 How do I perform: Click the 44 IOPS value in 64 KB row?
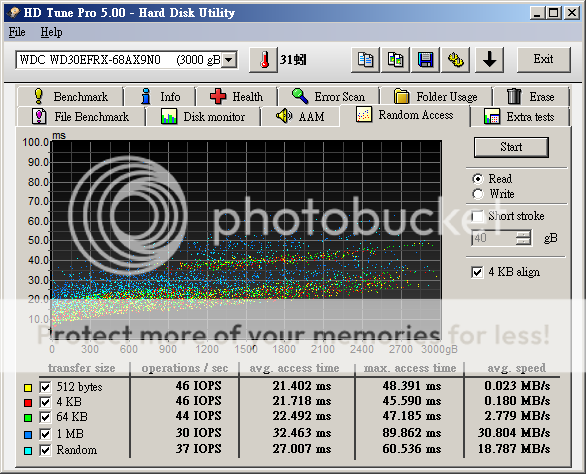coord(199,416)
